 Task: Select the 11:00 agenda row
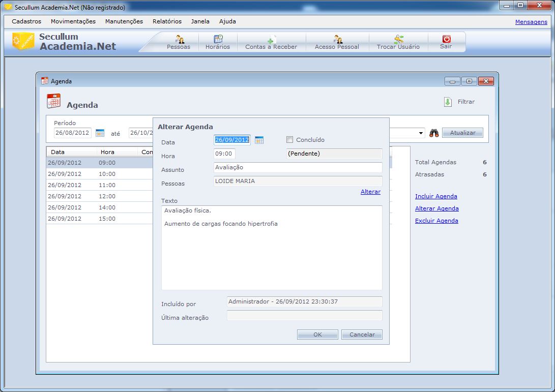(100, 185)
